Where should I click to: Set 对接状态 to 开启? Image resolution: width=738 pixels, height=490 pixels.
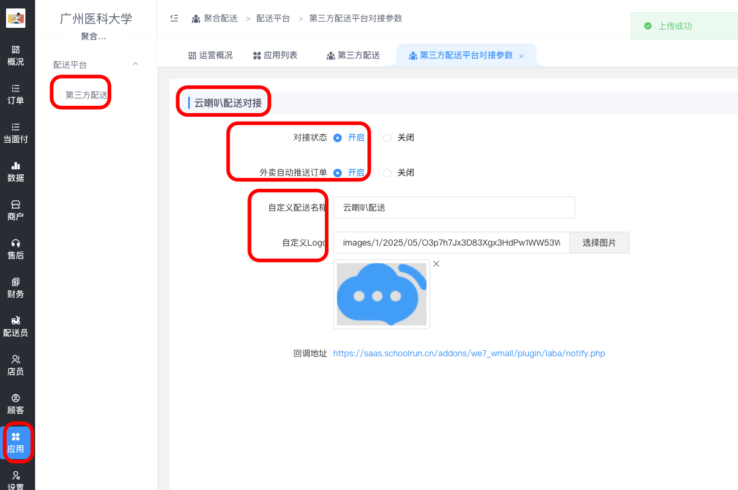[x=338, y=137]
